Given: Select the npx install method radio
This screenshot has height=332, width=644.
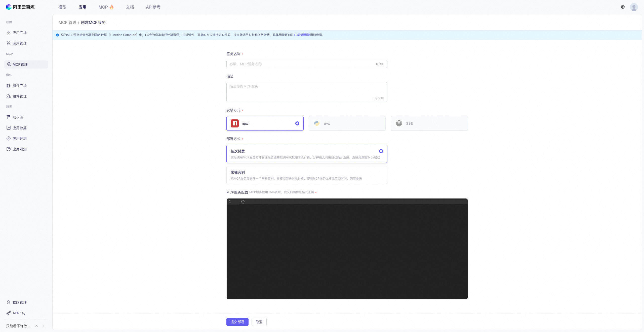Looking at the screenshot, I should 297,123.
